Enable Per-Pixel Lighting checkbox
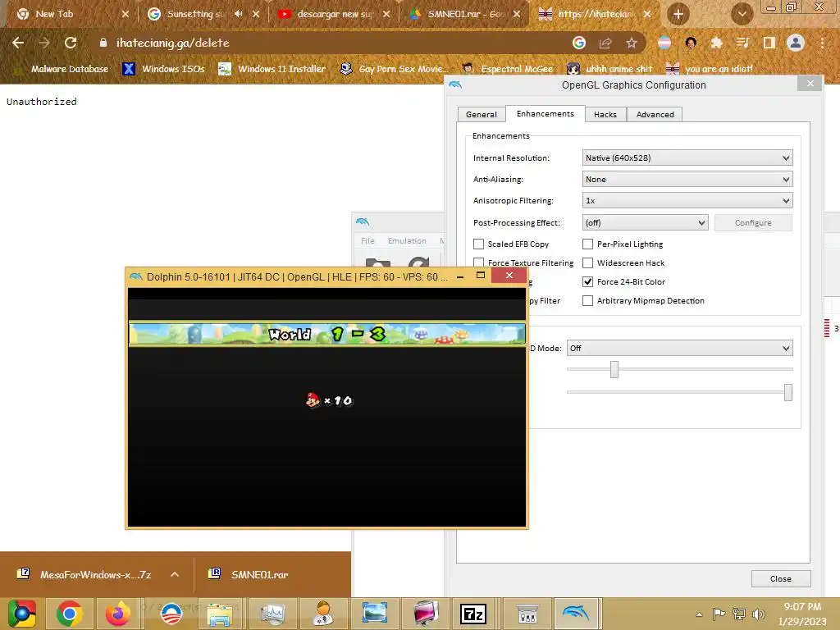The height and width of the screenshot is (630, 840). click(587, 244)
